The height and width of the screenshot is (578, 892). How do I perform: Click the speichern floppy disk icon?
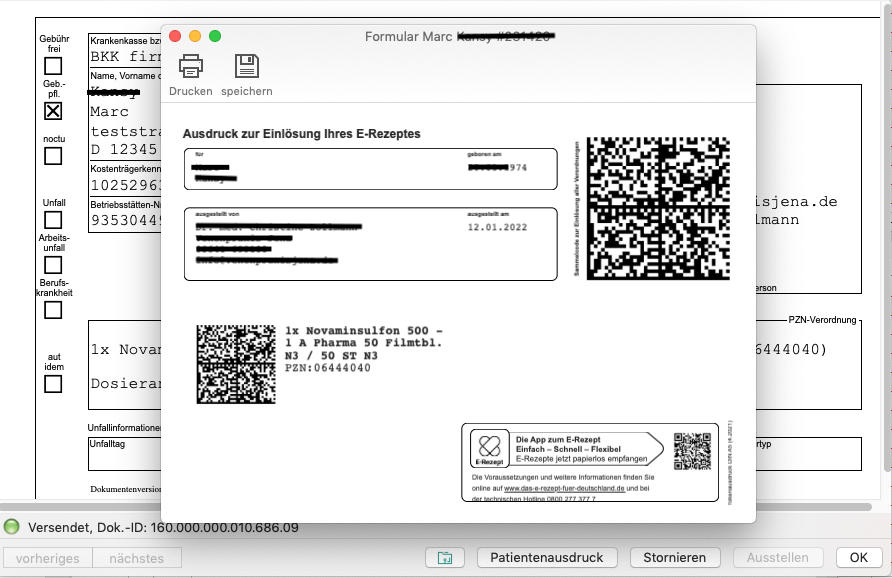pos(247,66)
